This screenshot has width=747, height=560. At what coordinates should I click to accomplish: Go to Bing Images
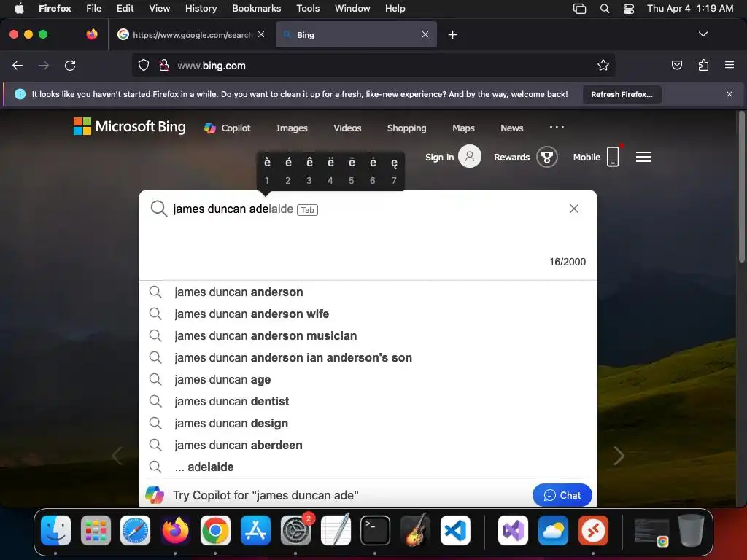pos(292,128)
